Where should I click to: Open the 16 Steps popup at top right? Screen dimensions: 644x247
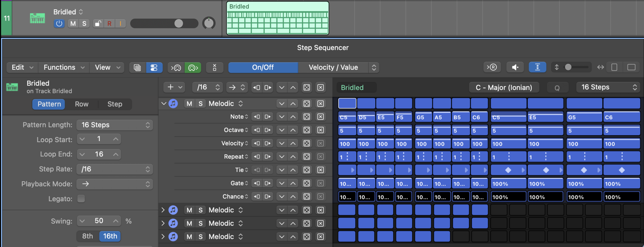(608, 87)
